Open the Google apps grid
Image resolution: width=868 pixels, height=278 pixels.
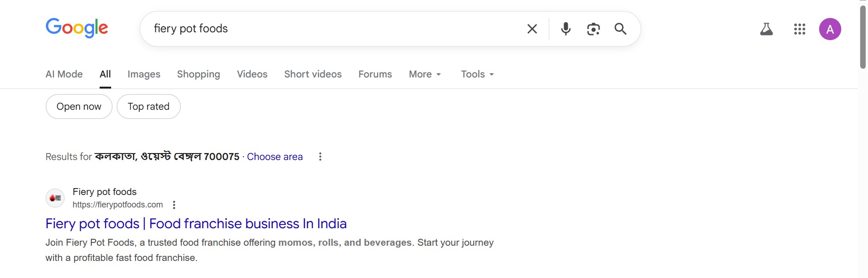pos(799,30)
